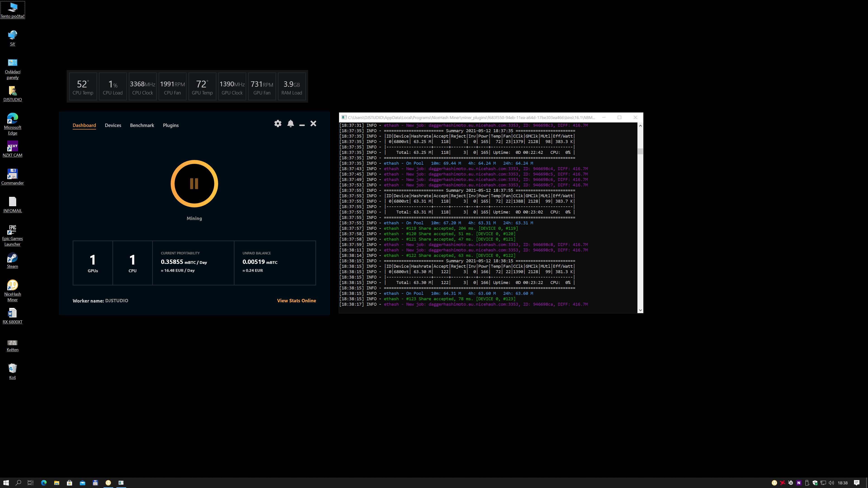This screenshot has height=488, width=868.
Task: Click the GPUs count tile
Action: pyautogui.click(x=93, y=263)
